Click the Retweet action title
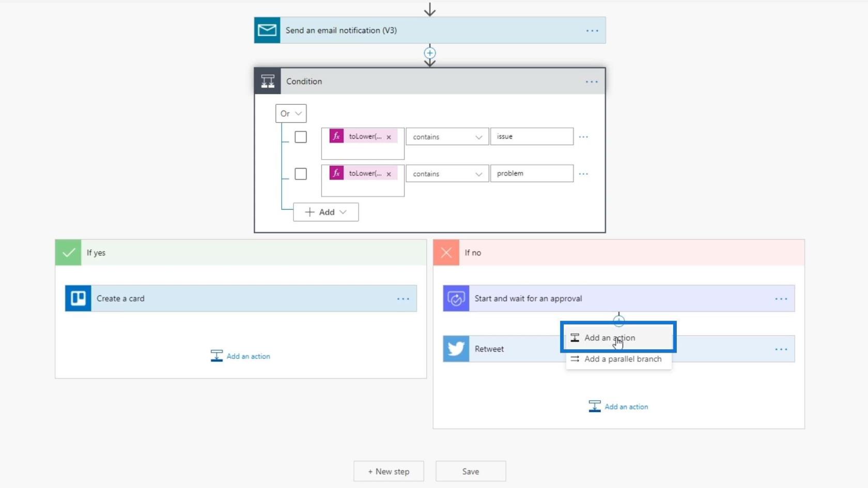Viewport: 868px width, 488px height. [x=489, y=349]
